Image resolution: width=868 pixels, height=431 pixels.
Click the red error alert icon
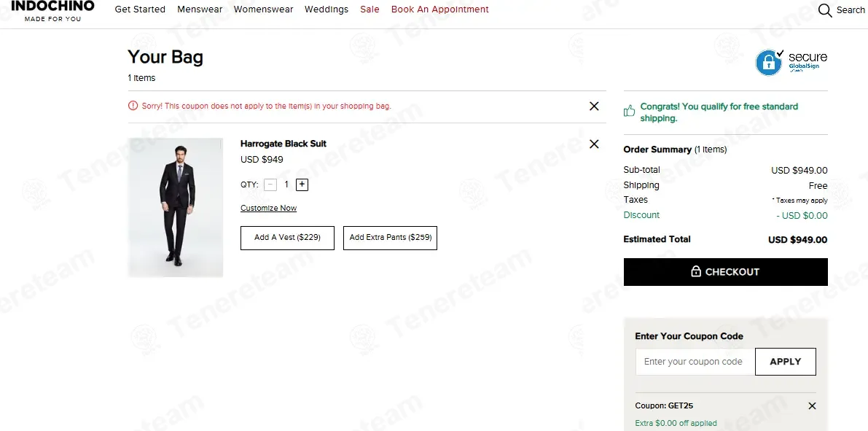click(x=133, y=106)
